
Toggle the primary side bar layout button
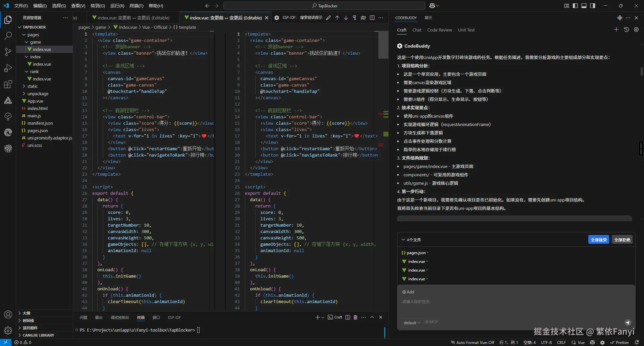coord(575,6)
